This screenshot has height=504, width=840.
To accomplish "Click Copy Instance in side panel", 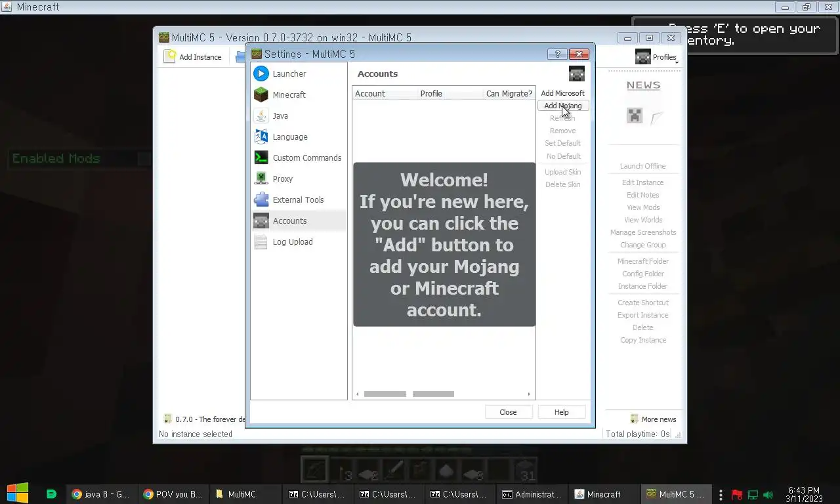I will coord(643,340).
